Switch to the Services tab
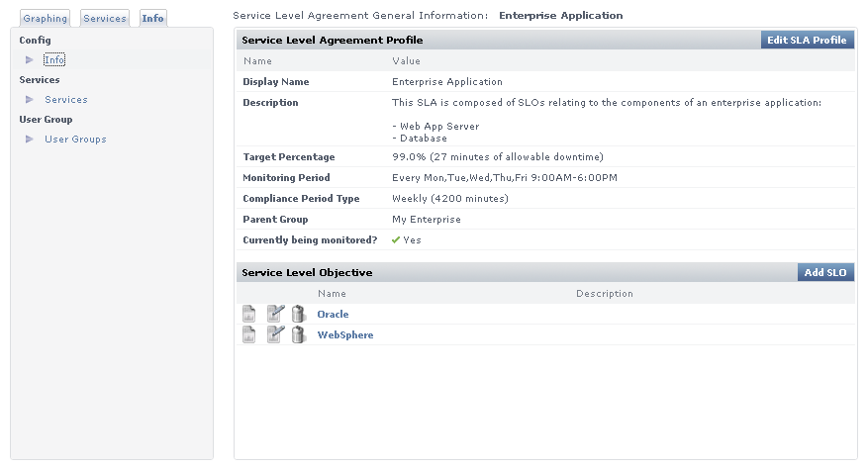Image resolution: width=868 pixels, height=470 pixels. (x=105, y=19)
